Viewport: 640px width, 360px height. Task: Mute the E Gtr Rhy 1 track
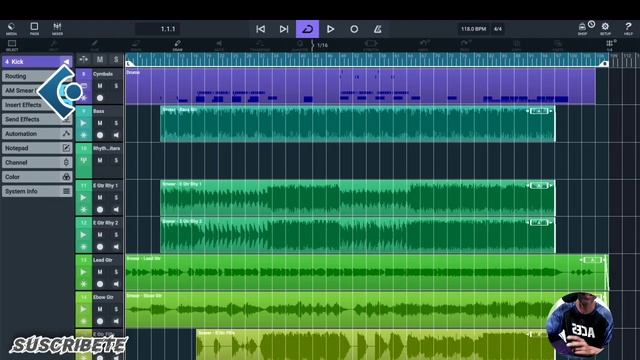point(100,198)
